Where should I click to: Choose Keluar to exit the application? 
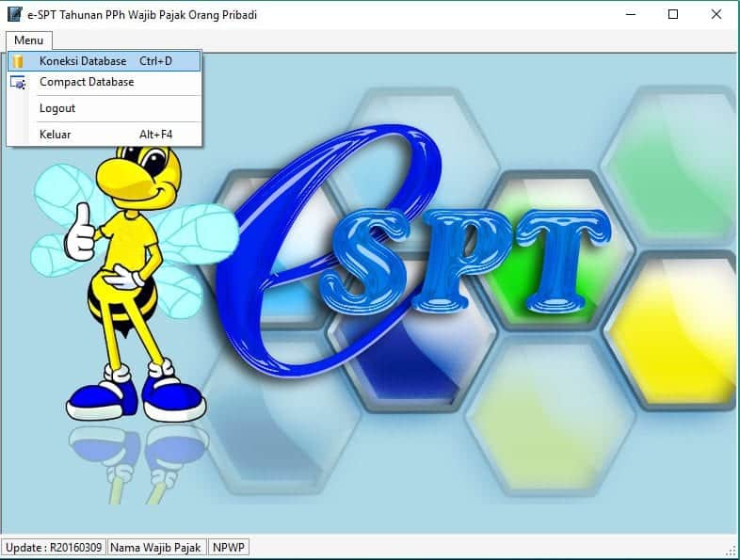point(105,135)
